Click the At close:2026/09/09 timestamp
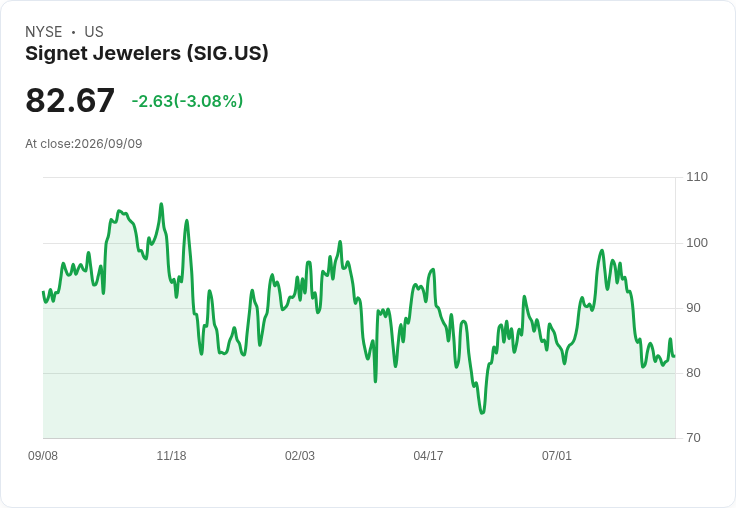 click(84, 144)
